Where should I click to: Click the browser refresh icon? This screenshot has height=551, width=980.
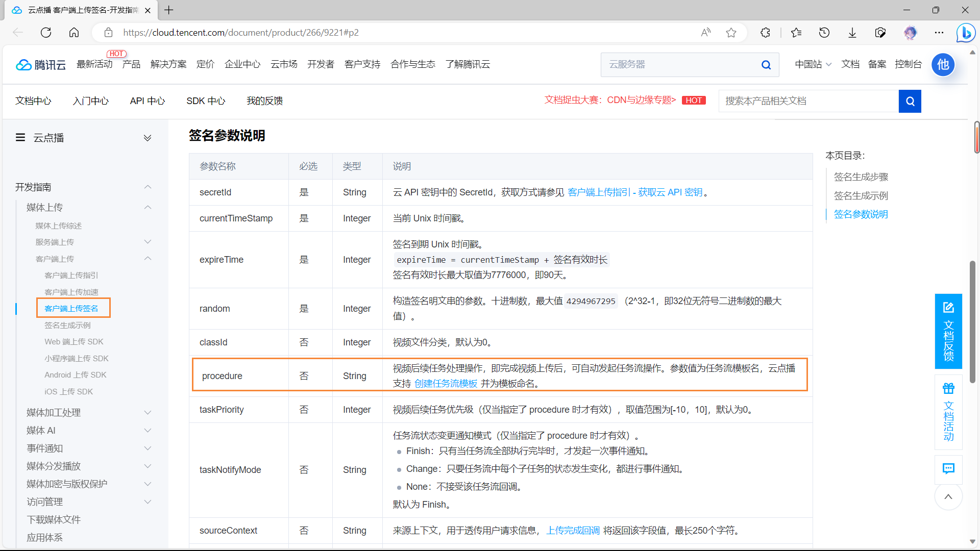46,33
